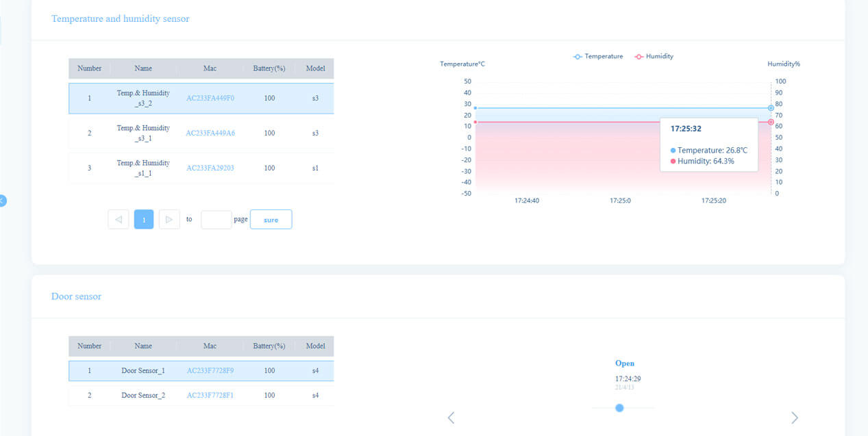Click the previous page arrow in pagination
The image size is (868, 436).
[x=118, y=219]
